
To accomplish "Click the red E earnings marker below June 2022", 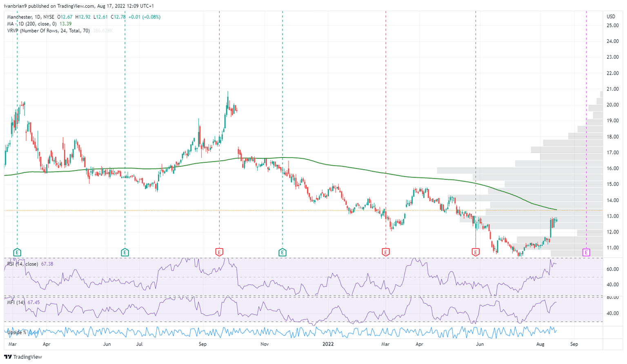I will click(x=475, y=252).
